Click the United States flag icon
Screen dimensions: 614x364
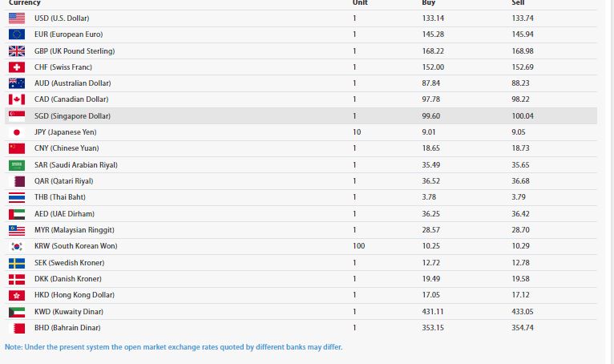click(17, 18)
